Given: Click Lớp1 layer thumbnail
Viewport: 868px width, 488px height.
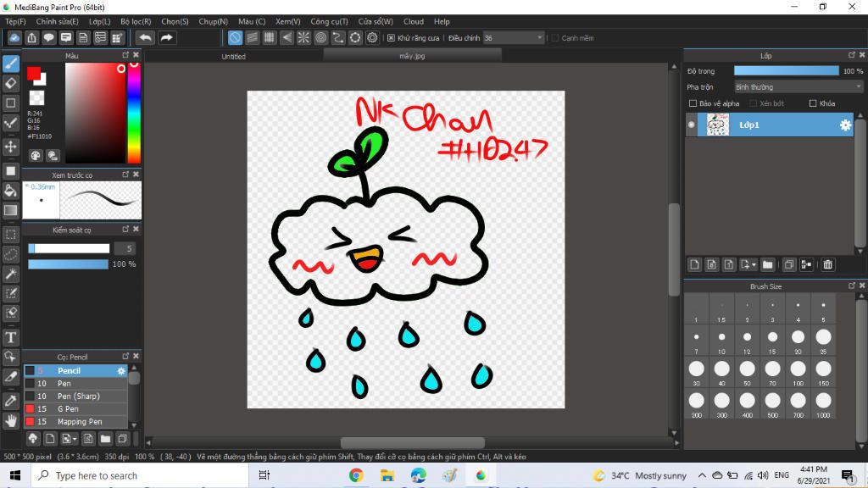Looking at the screenshot, I should pos(717,125).
